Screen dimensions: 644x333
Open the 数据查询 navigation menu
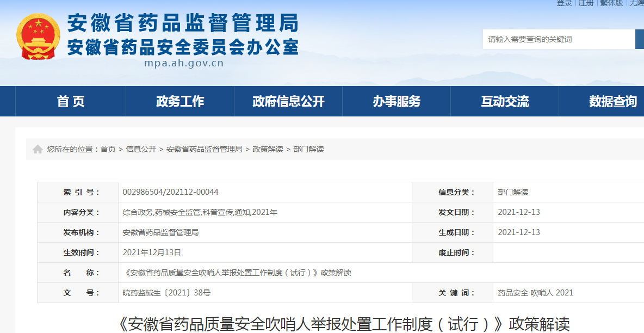click(x=612, y=101)
